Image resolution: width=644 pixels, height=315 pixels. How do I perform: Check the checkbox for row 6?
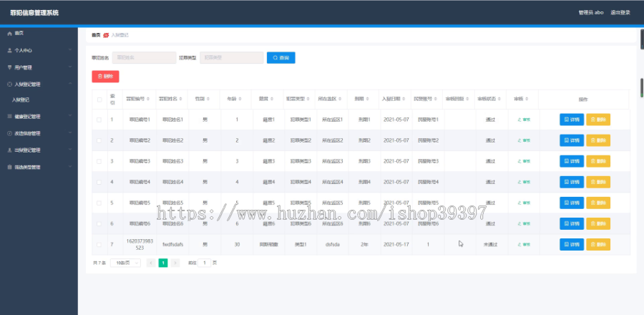tap(99, 224)
